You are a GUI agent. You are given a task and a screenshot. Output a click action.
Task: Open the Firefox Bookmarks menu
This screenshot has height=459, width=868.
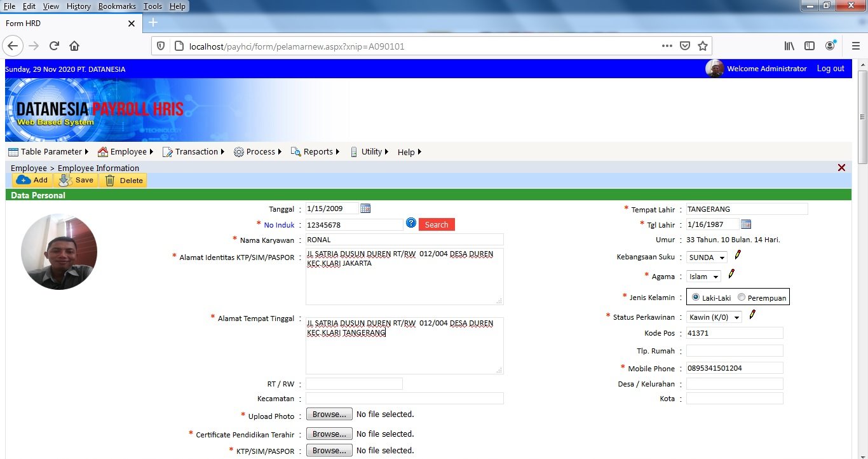pos(117,6)
